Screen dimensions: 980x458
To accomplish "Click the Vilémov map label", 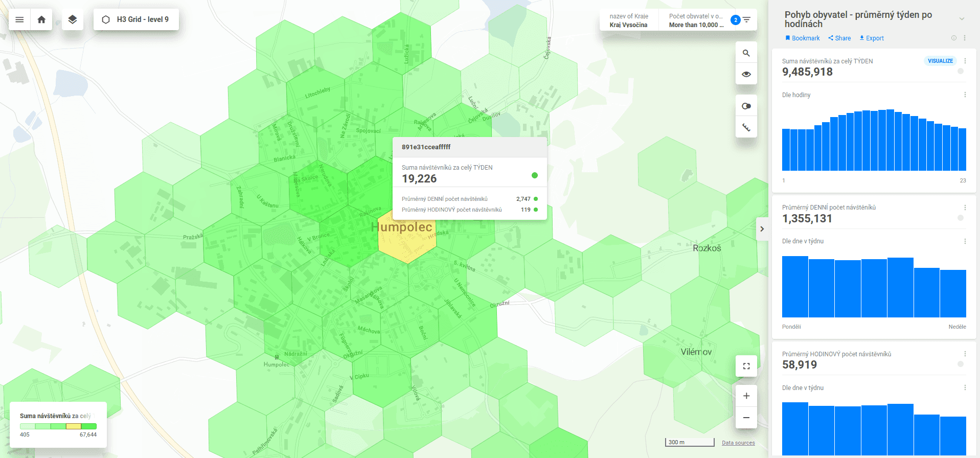I will (x=696, y=352).
